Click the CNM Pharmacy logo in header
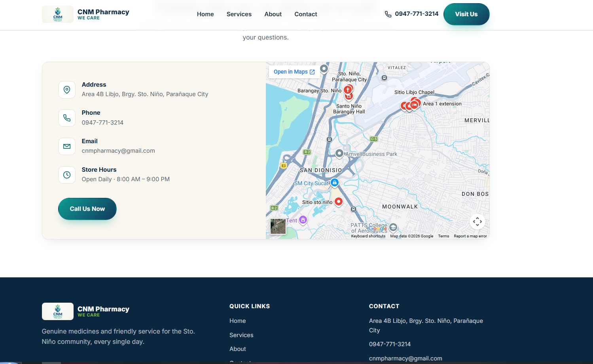Image resolution: width=593 pixels, height=364 pixels. pyautogui.click(x=58, y=14)
